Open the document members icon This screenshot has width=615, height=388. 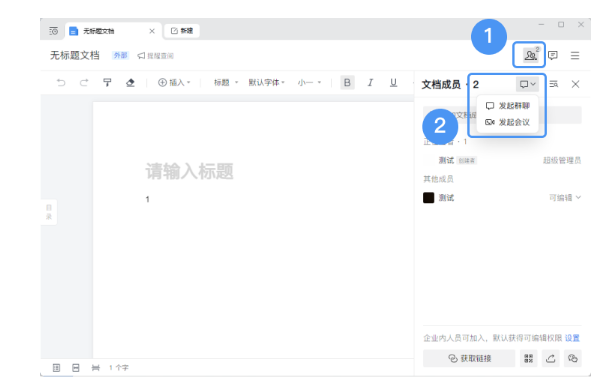click(x=530, y=55)
